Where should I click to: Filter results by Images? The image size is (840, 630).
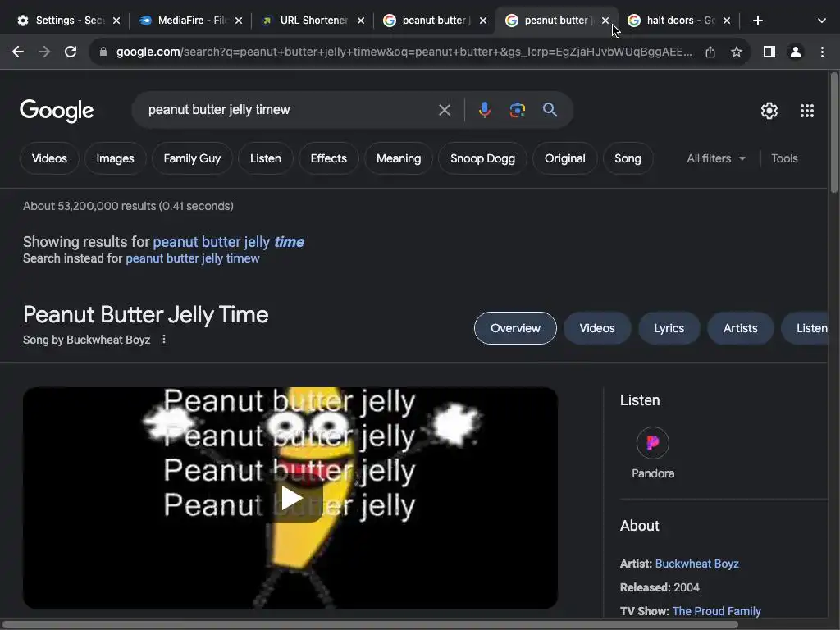(115, 158)
